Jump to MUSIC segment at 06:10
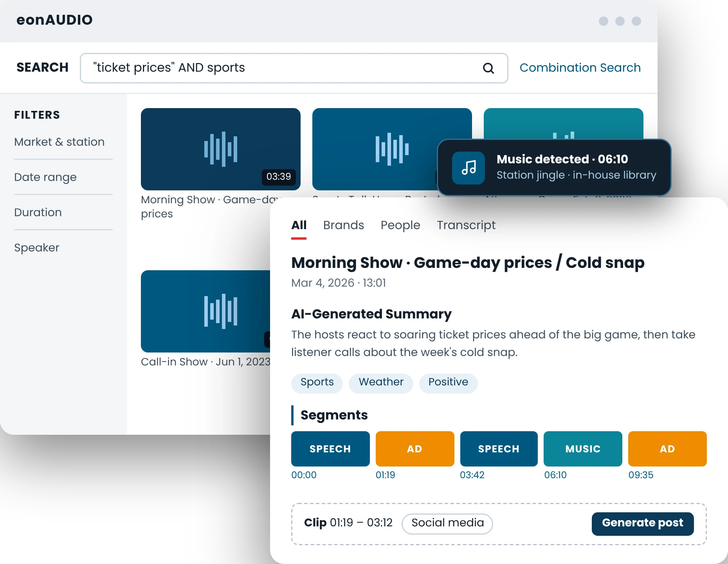The width and height of the screenshot is (728, 564). tap(583, 449)
